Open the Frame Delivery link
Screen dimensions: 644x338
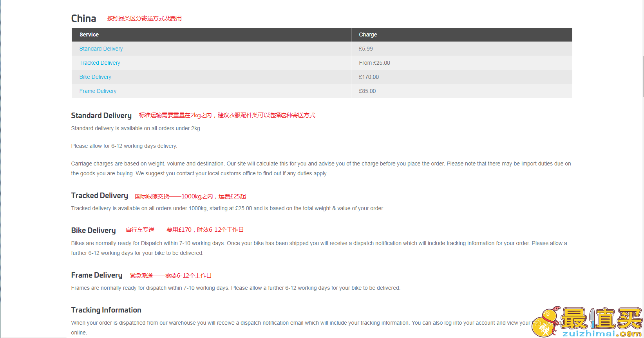click(x=98, y=91)
